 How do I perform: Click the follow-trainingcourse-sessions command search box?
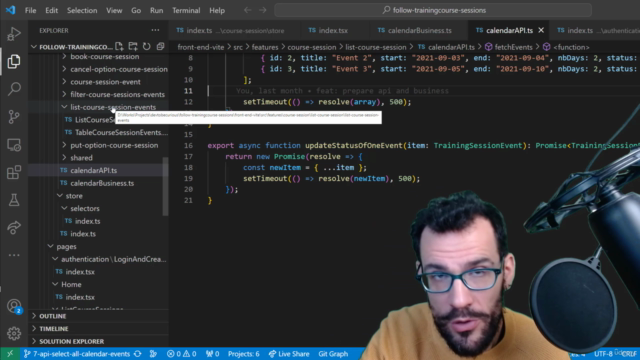tap(433, 10)
